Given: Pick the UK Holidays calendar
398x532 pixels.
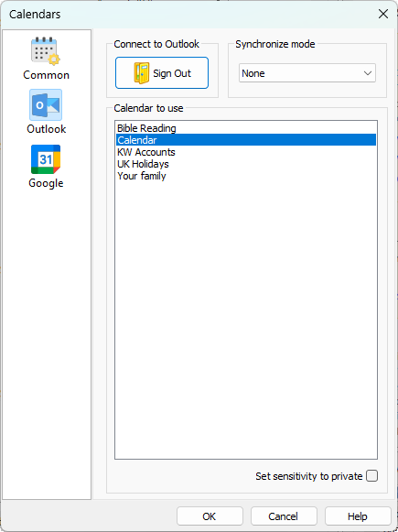Looking at the screenshot, I should (246, 164).
